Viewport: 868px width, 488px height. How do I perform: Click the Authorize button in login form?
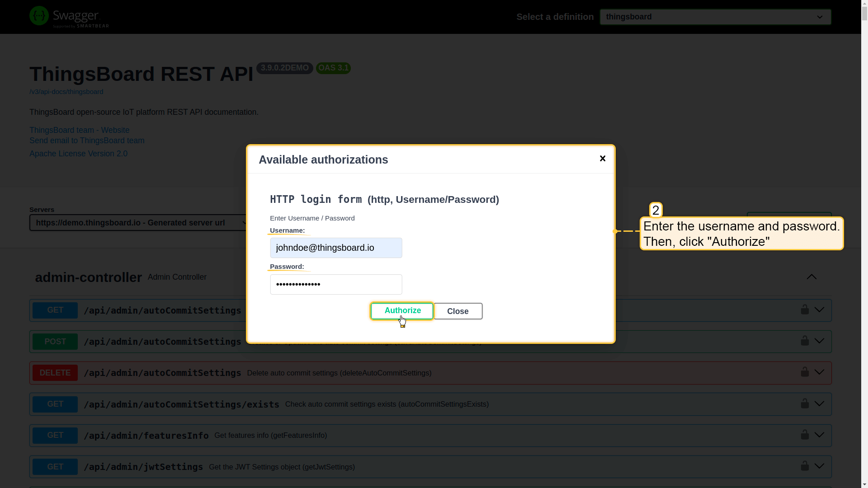coord(402,311)
